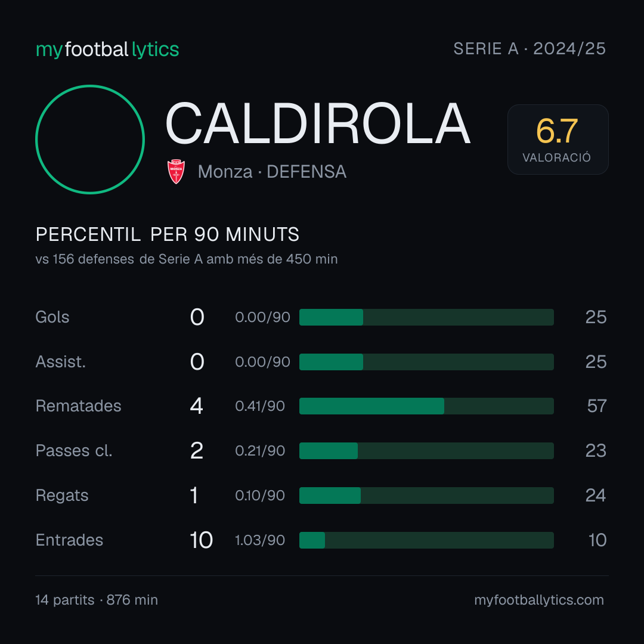This screenshot has height=644, width=644.
Task: Click the Monza club crest icon
Action: (176, 171)
